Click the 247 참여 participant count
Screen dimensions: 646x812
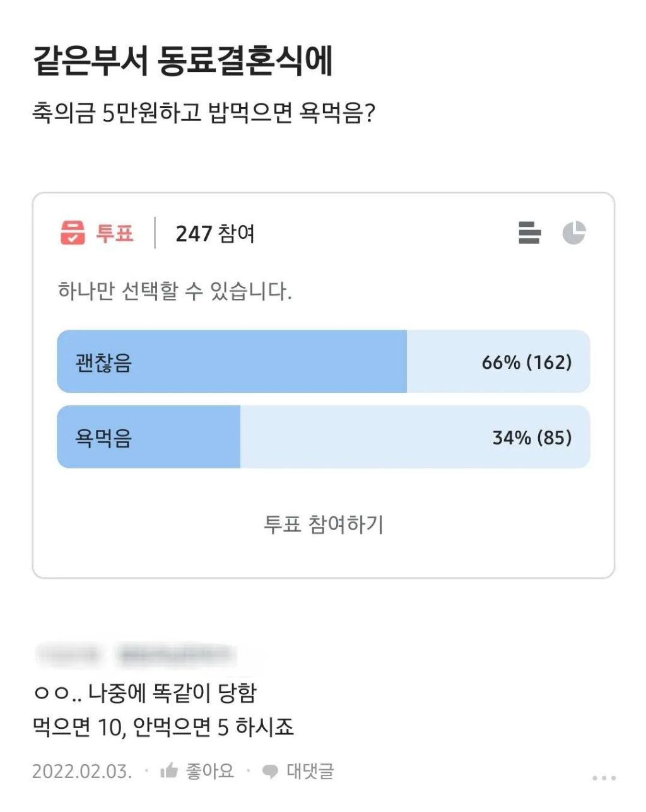[215, 233]
